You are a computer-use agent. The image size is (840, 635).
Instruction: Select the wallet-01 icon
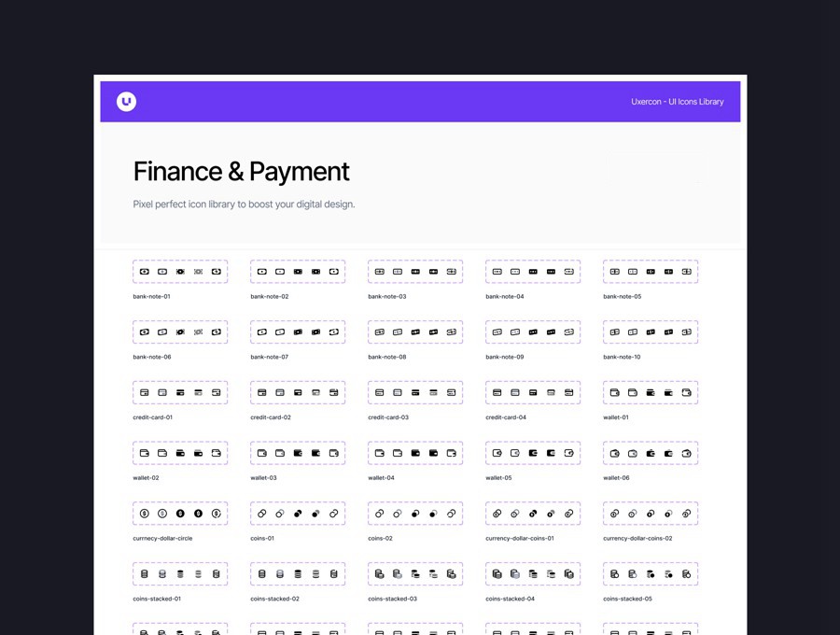tap(650, 392)
